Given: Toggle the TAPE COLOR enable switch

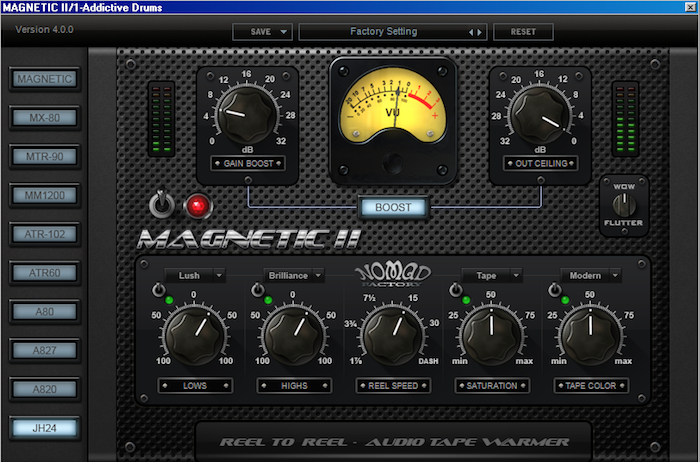Looking at the screenshot, I should 554,291.
